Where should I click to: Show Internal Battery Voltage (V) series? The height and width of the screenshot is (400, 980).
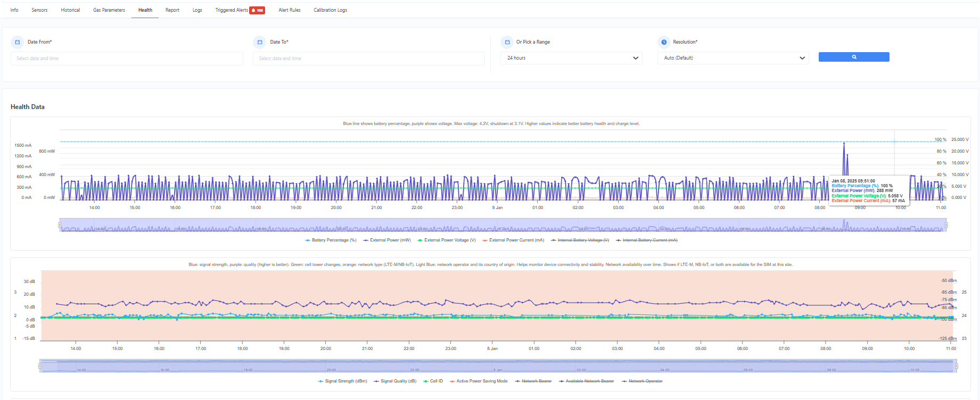(x=580, y=240)
